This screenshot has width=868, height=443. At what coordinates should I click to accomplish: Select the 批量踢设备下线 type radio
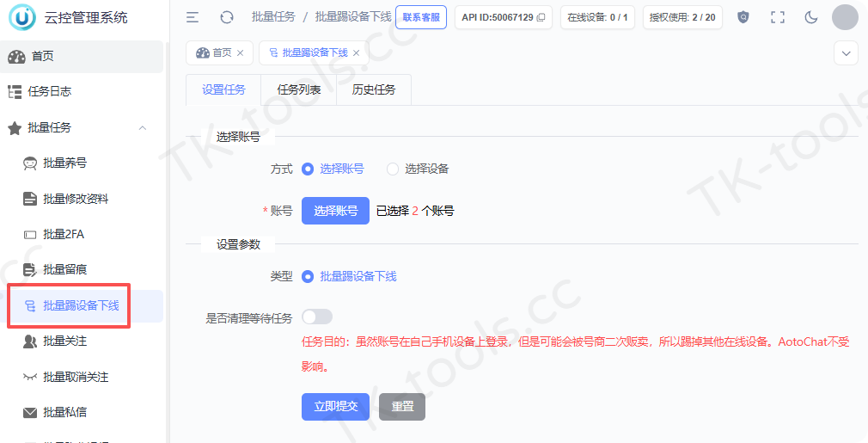tap(308, 276)
